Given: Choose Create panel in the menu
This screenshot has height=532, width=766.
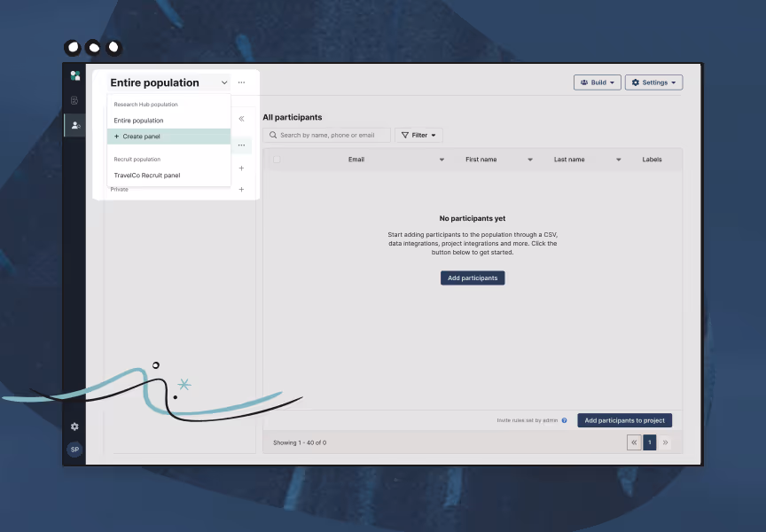Looking at the screenshot, I should tap(168, 137).
